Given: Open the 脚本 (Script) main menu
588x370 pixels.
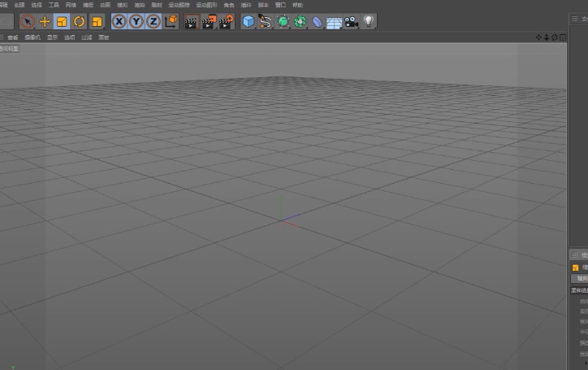Looking at the screenshot, I should click(263, 5).
